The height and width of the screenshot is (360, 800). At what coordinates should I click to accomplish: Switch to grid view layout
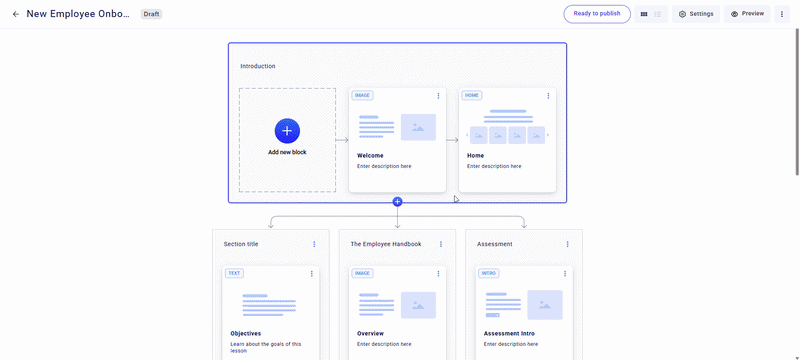tap(644, 14)
